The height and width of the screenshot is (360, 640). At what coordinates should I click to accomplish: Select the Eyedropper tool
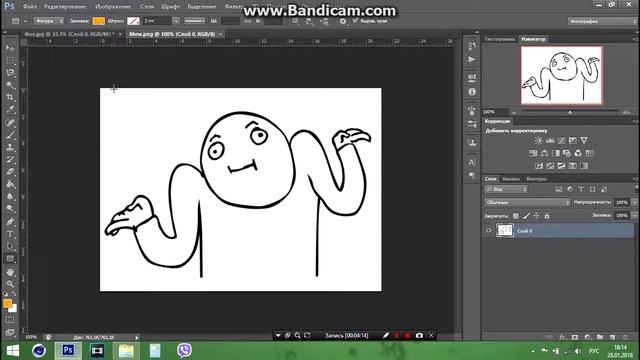tap(10, 109)
